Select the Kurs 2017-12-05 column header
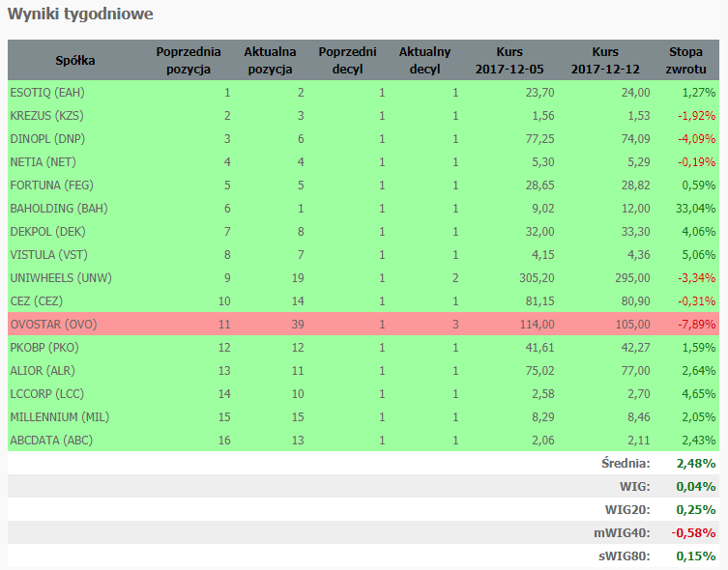The image size is (728, 570). click(509, 60)
